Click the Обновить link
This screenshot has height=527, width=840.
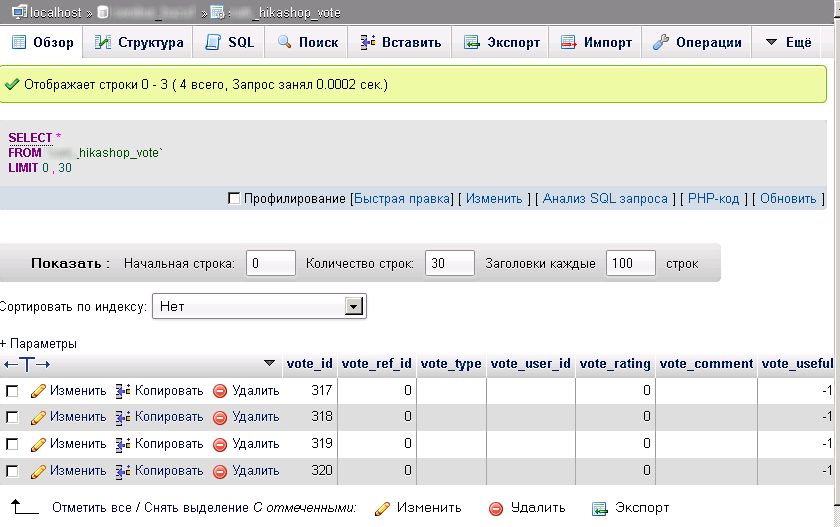point(788,199)
